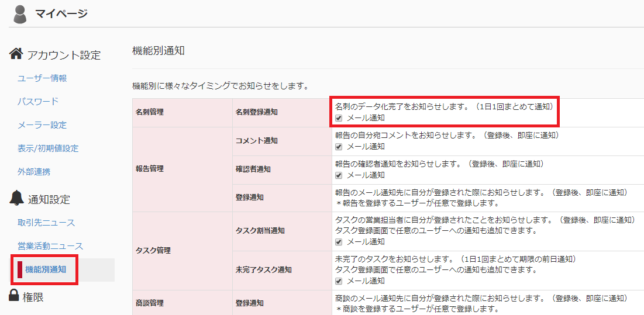Click the bell icon beside 通知設定
Image resolution: width=644 pixels, height=315 pixels.
[x=17, y=199]
